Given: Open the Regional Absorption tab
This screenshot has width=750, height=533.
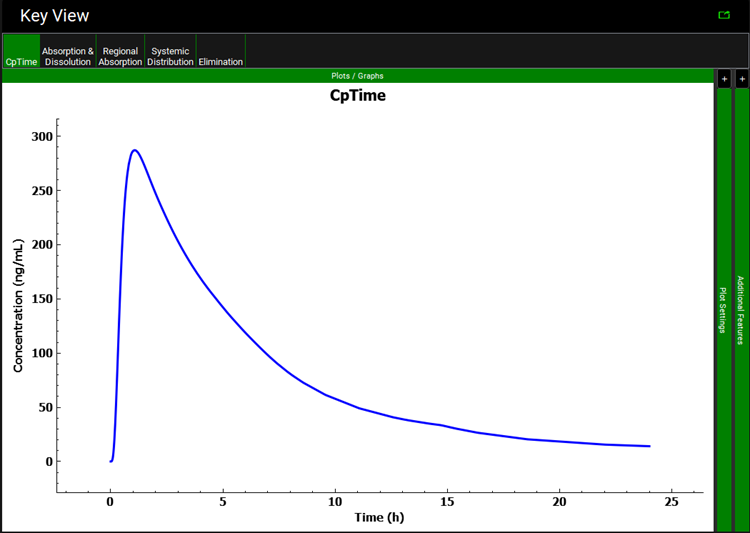Looking at the screenshot, I should (x=120, y=52).
